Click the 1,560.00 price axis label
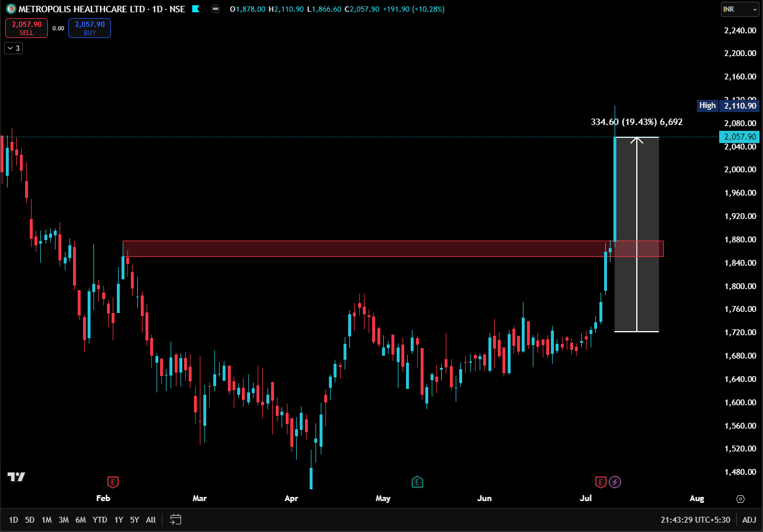Viewport: 763px width, 532px height. click(740, 426)
